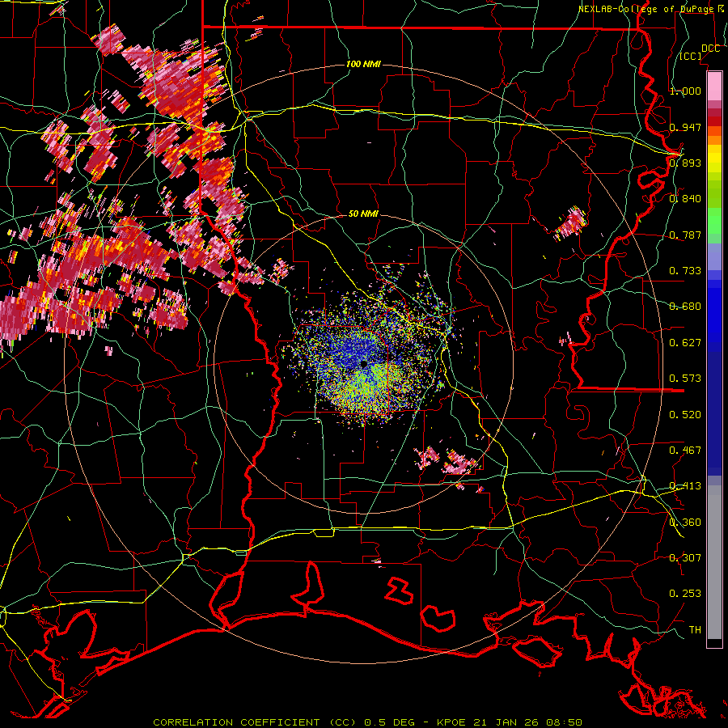Click the 0.733 color bar value
728x728 pixels.
click(685, 271)
